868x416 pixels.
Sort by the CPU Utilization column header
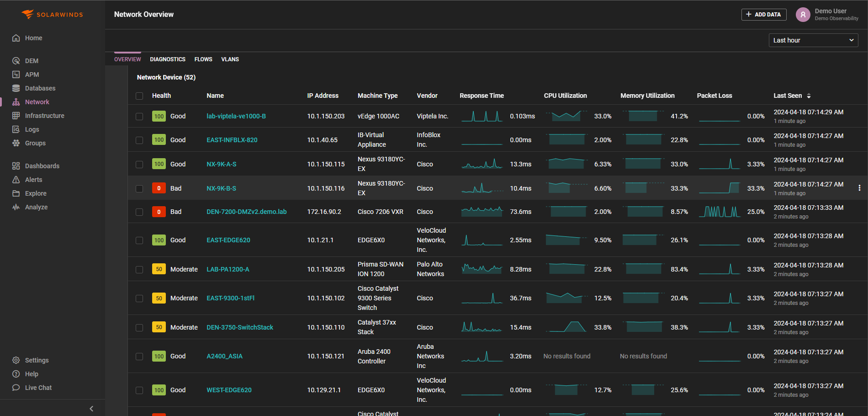click(x=565, y=96)
